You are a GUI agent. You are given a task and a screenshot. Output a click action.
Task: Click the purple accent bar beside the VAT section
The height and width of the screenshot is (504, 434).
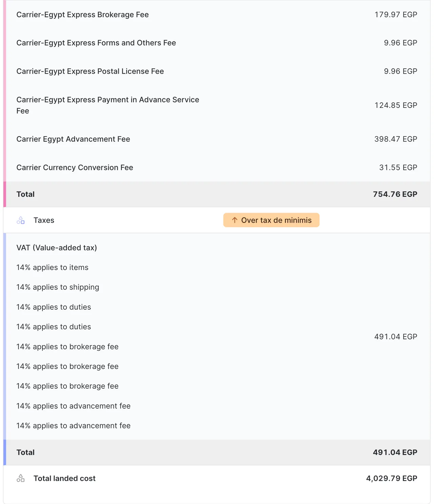(6, 336)
